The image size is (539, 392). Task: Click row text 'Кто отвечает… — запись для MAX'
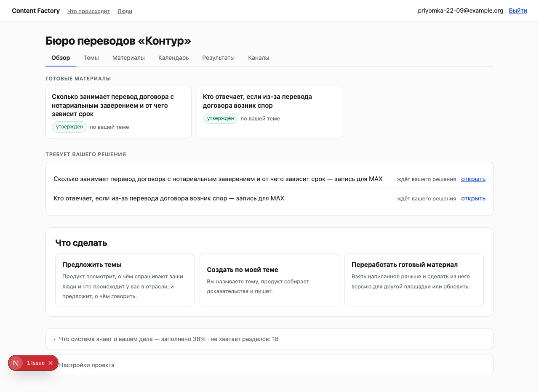tap(169, 198)
